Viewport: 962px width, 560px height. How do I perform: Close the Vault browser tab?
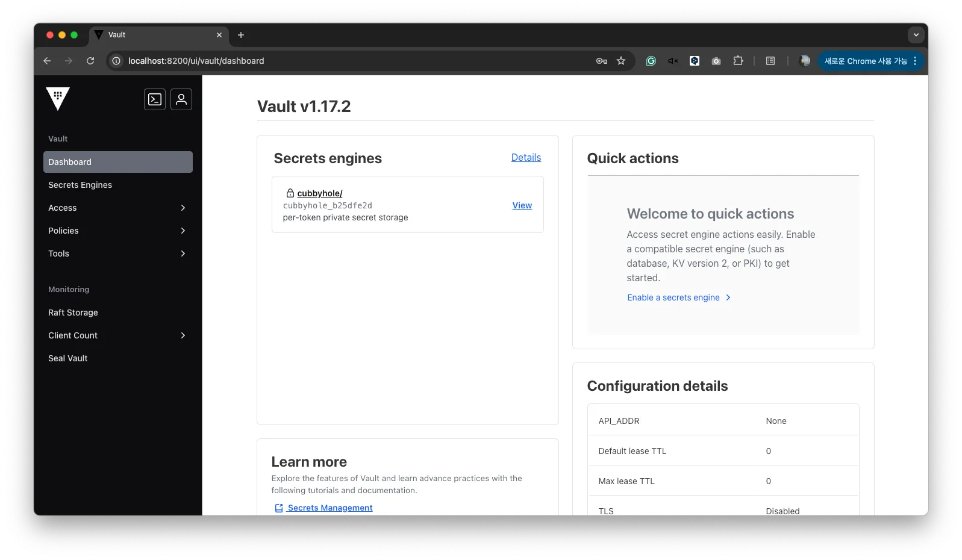click(219, 35)
